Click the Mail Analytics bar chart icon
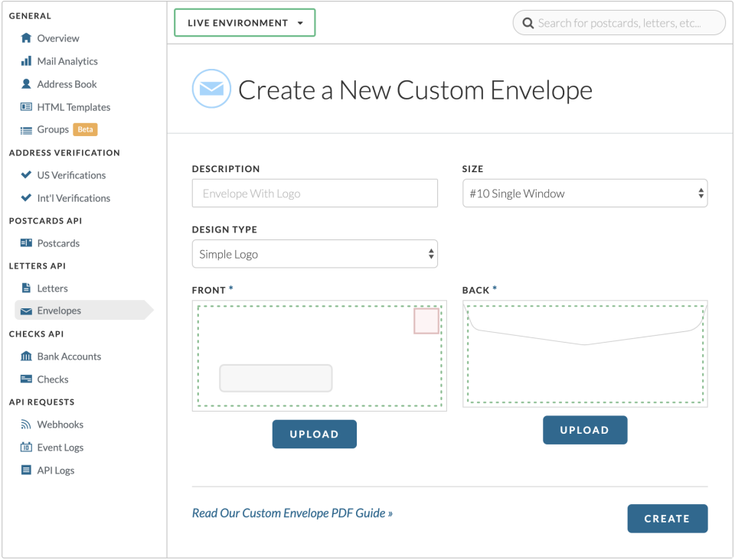The image size is (735, 560). click(27, 61)
